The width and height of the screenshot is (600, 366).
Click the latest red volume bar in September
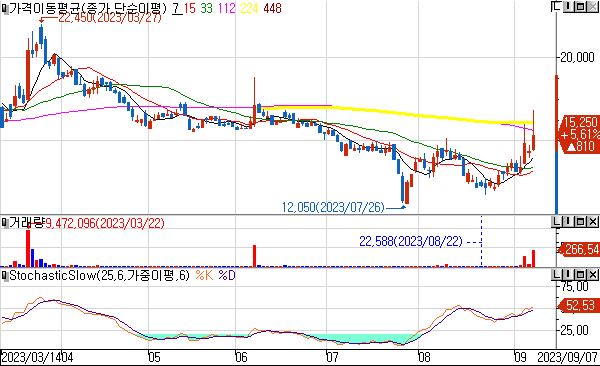click(533, 258)
